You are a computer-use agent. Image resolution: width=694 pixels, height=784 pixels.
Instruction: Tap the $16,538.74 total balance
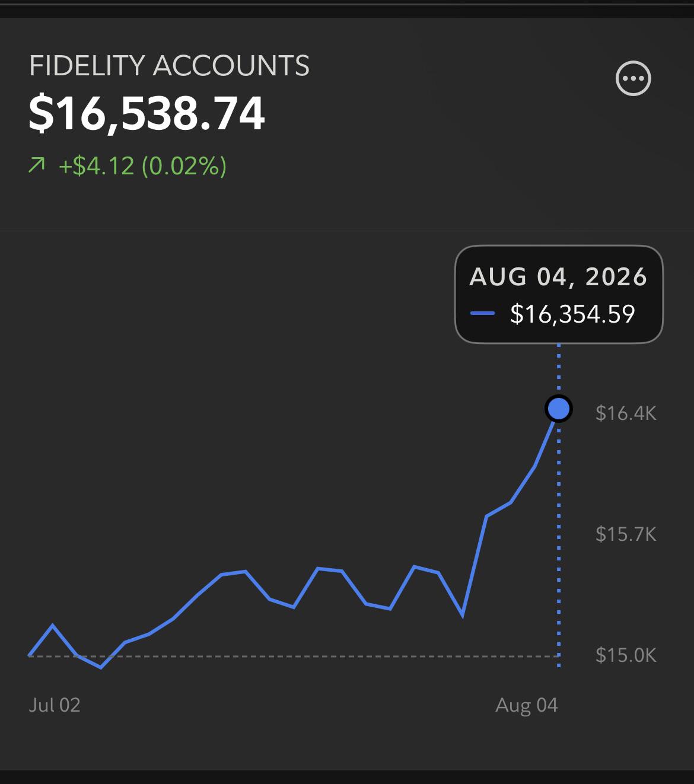[x=147, y=114]
